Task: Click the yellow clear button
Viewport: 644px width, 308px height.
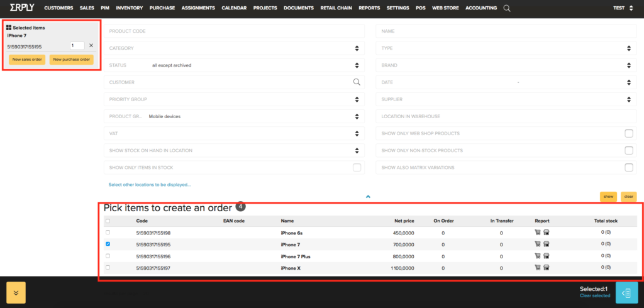Action: click(628, 196)
